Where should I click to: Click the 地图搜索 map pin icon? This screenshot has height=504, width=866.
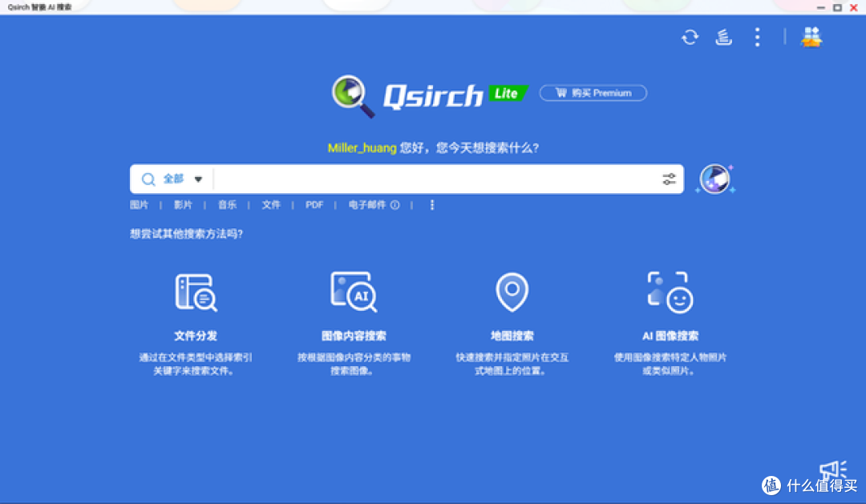pos(512,292)
